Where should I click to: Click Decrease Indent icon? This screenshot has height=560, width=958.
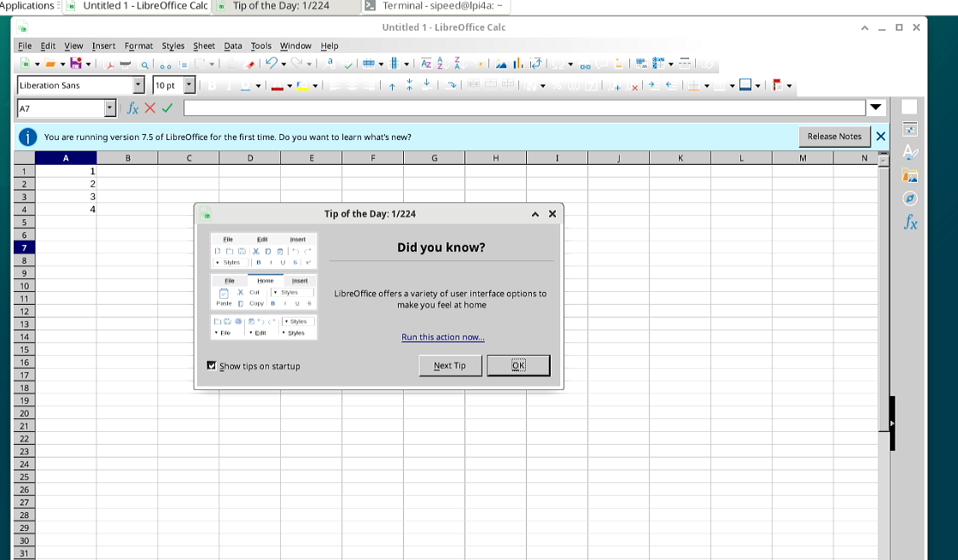671,85
